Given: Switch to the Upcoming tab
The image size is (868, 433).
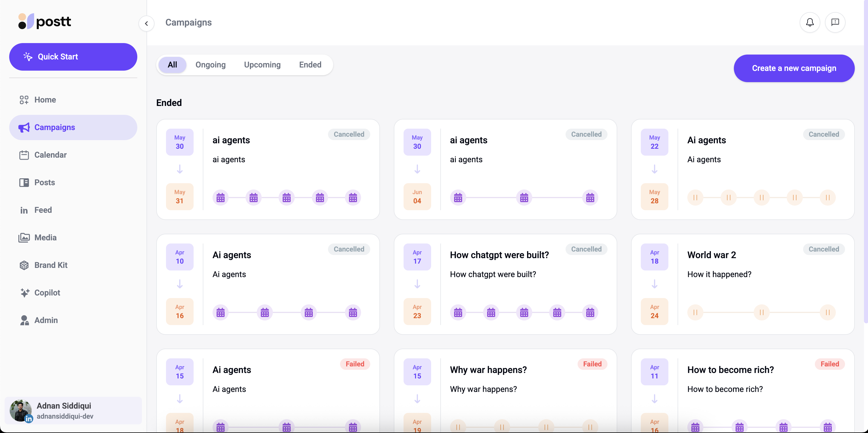Looking at the screenshot, I should 262,65.
